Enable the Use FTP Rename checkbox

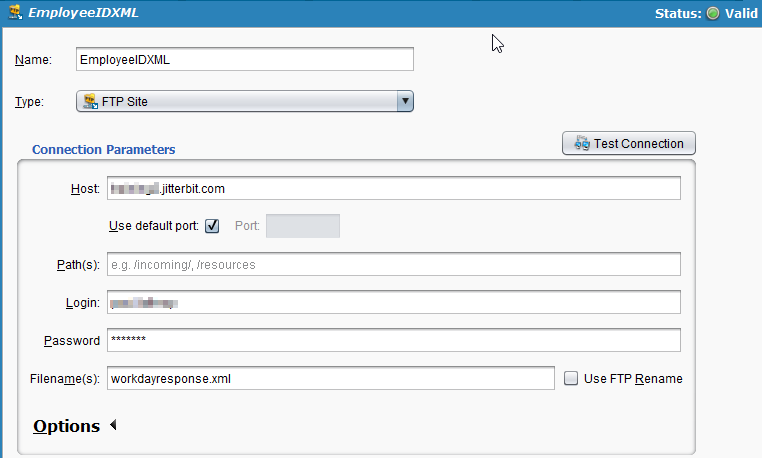(x=571, y=378)
